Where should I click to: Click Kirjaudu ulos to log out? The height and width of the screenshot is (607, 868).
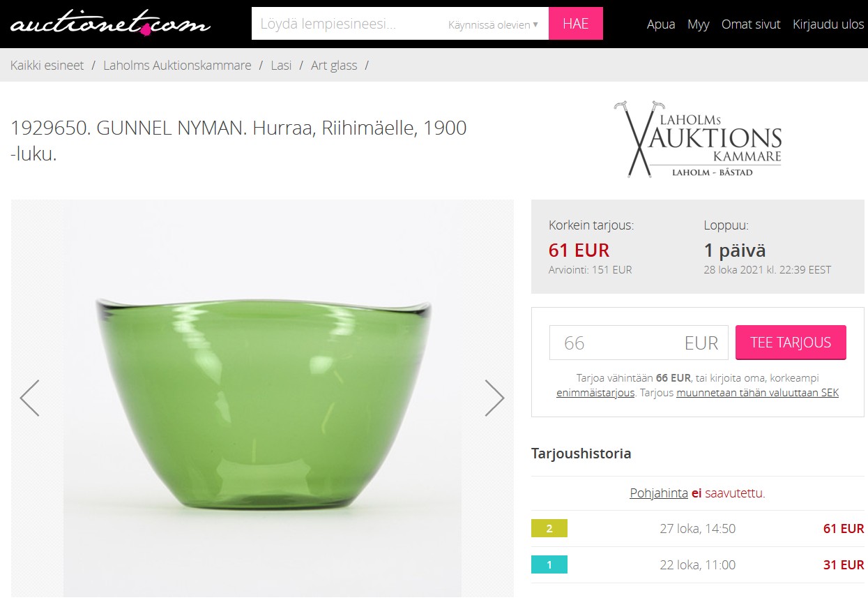(x=828, y=24)
